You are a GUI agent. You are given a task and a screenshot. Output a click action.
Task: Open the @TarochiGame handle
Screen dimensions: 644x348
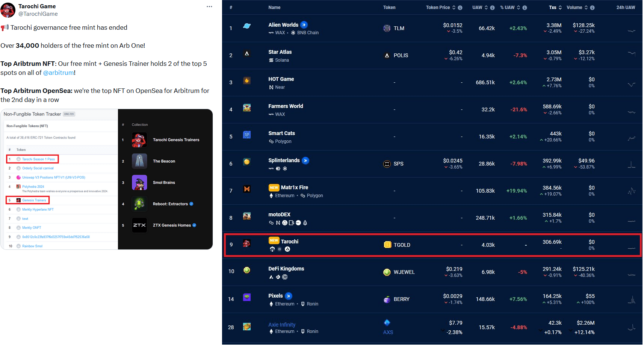click(38, 14)
